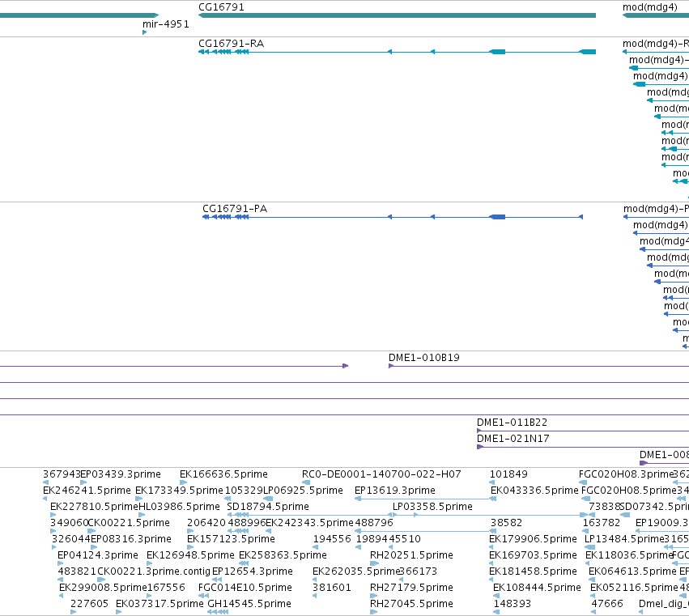The image size is (689, 616).
Task: Select EST EK299008.5prime
Action: pyautogui.click(x=103, y=588)
